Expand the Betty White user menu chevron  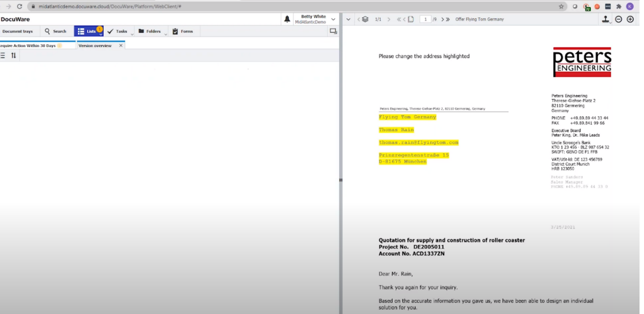(333, 19)
